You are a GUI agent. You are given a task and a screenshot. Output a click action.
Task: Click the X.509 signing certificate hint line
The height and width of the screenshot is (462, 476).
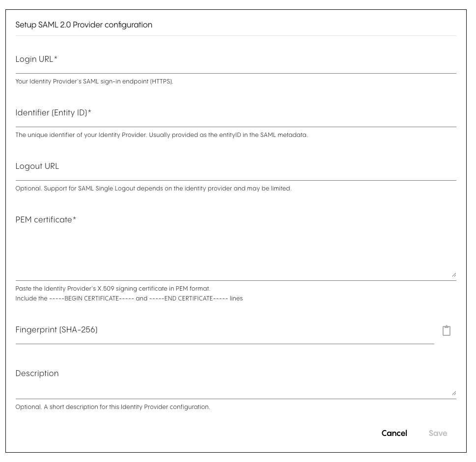[112, 289]
